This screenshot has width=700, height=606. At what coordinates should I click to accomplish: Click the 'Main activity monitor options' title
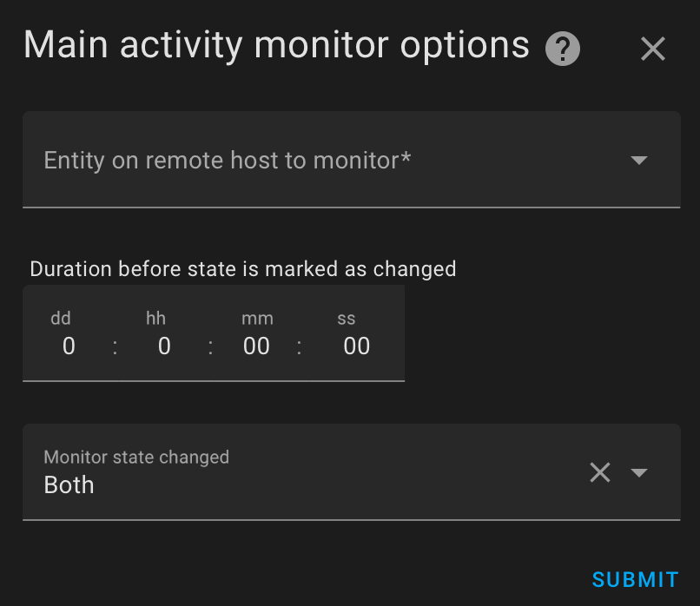coord(276,45)
